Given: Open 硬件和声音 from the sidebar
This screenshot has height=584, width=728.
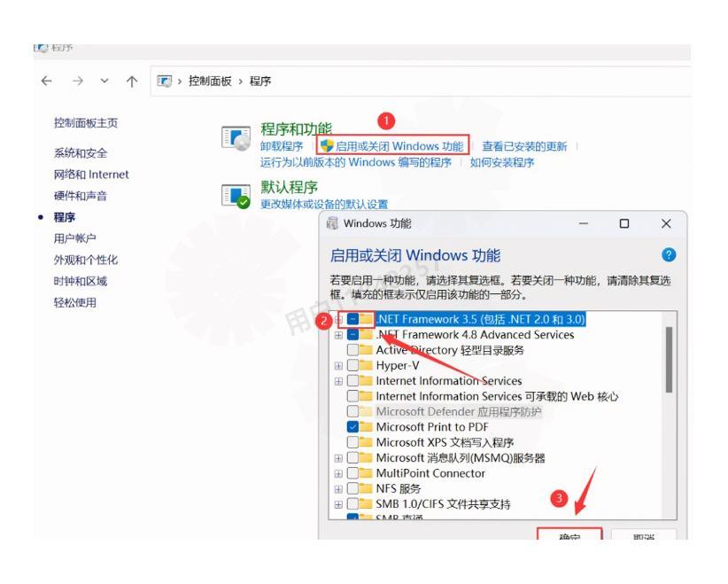Looking at the screenshot, I should pos(81,196).
